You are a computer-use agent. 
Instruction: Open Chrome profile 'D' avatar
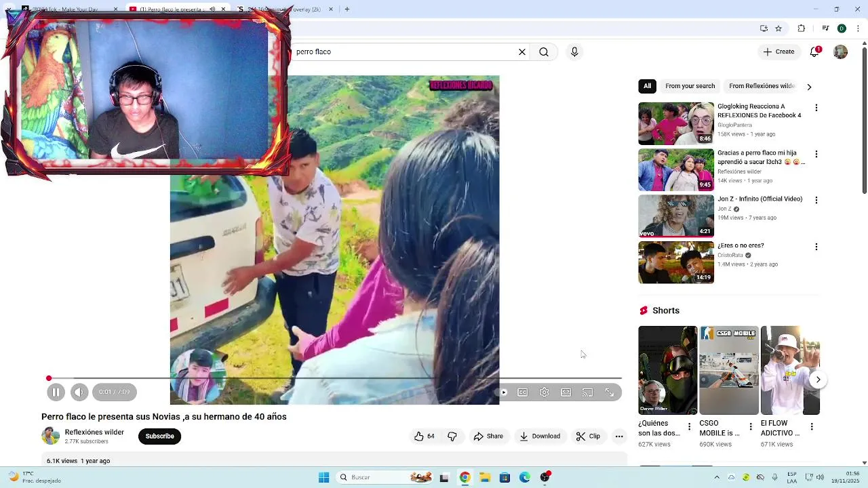842,28
